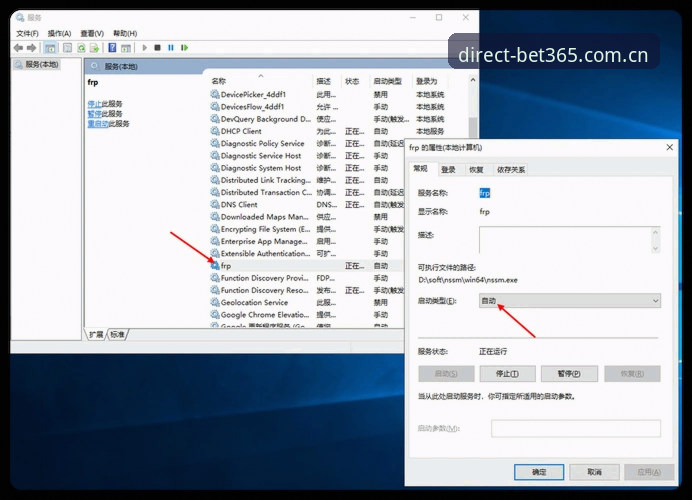Click the 停止 link for frp service

(x=94, y=104)
